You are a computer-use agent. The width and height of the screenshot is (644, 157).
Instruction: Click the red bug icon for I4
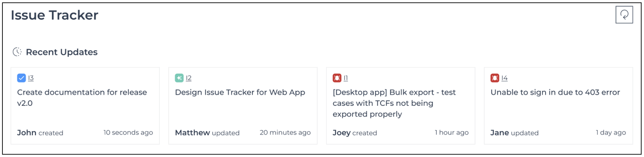coord(495,78)
